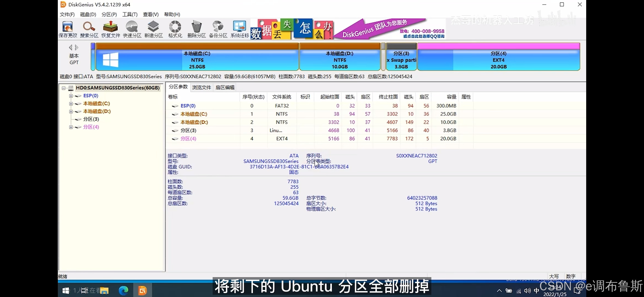This screenshot has width=644, height=297.
Task: Click the 容量 column header
Action: point(445,97)
